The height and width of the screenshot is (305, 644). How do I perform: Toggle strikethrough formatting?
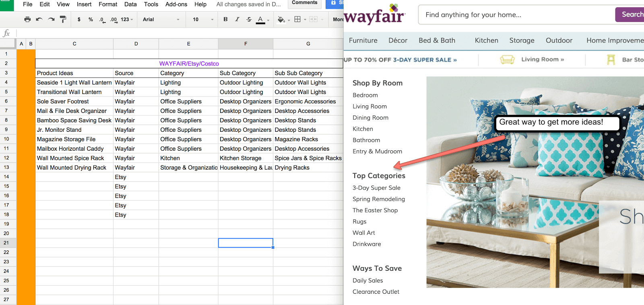point(249,19)
